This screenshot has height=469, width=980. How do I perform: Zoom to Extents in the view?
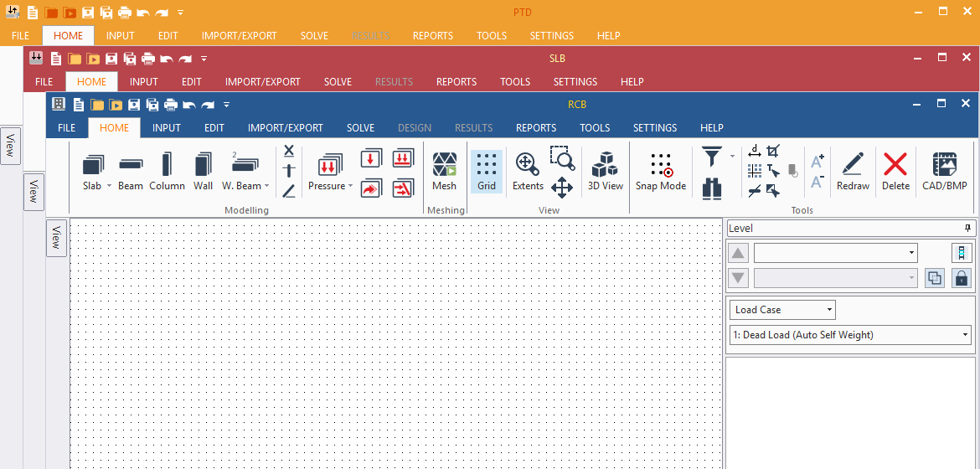tap(528, 172)
